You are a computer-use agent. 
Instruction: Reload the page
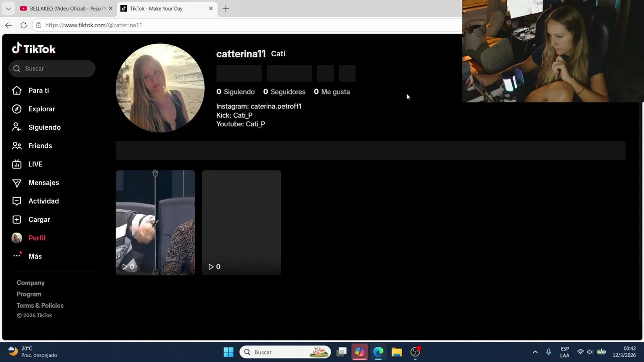[x=24, y=25]
